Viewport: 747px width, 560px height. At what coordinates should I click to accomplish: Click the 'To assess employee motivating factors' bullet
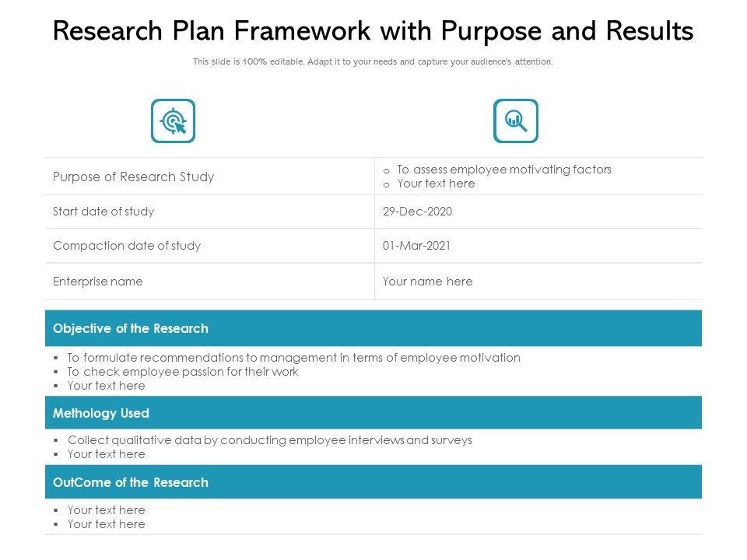(503, 170)
